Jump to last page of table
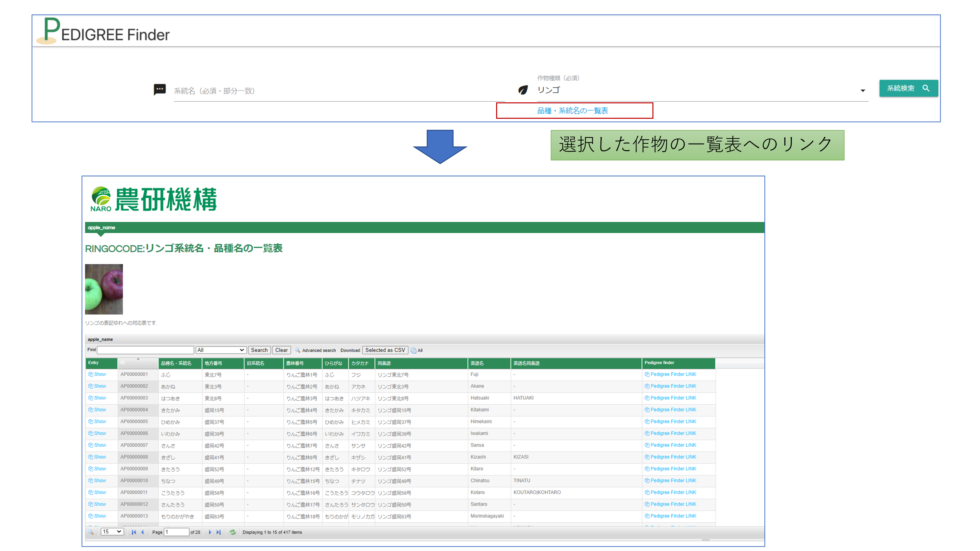980x551 pixels. pos(219,532)
